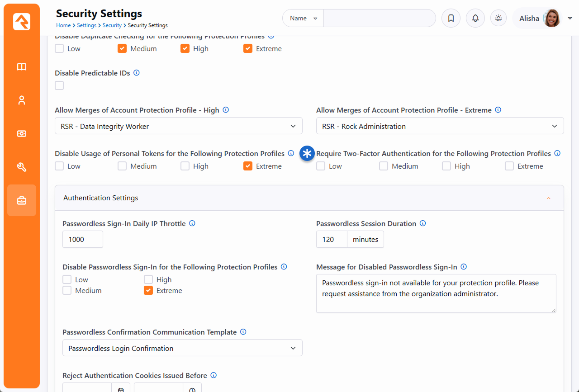Viewport: 579px width, 392px height.
Task: Click the Rock logo in the sidebar
Action: point(22,21)
